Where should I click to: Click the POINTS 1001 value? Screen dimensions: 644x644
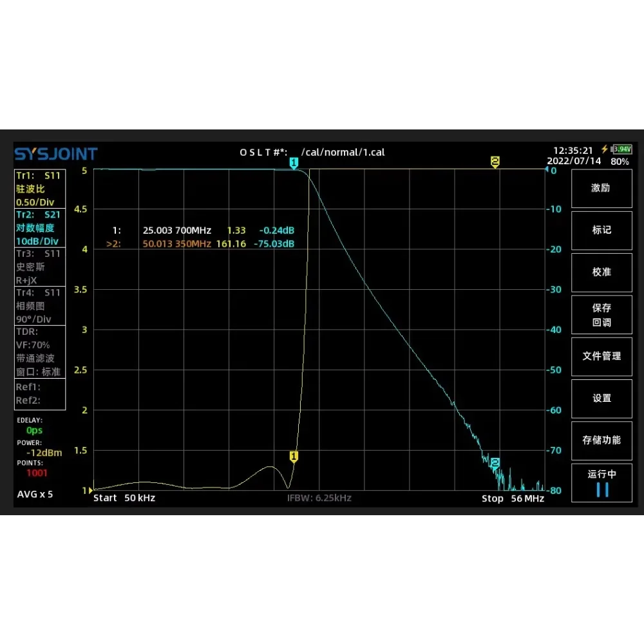[x=37, y=473]
